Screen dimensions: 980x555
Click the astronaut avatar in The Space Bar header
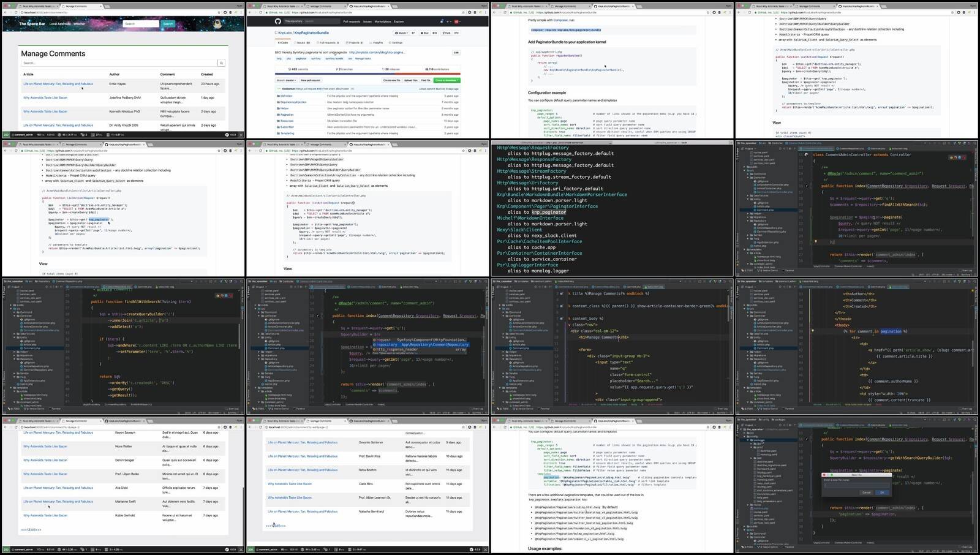[x=217, y=24]
